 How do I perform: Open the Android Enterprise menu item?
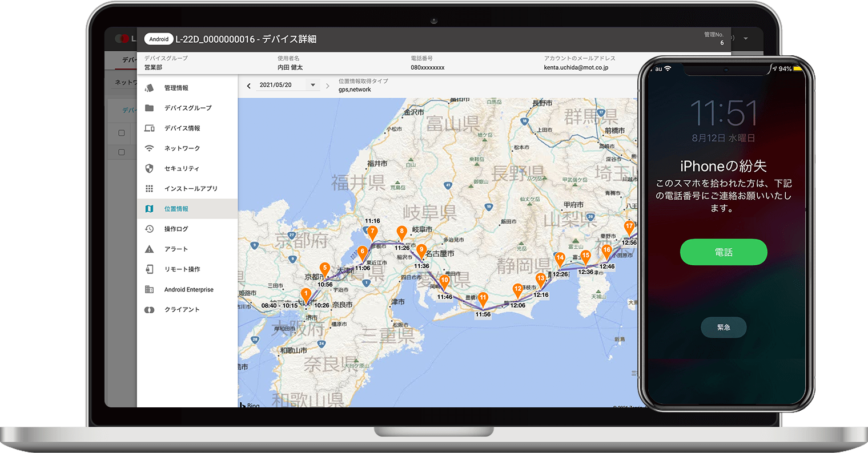tap(187, 289)
